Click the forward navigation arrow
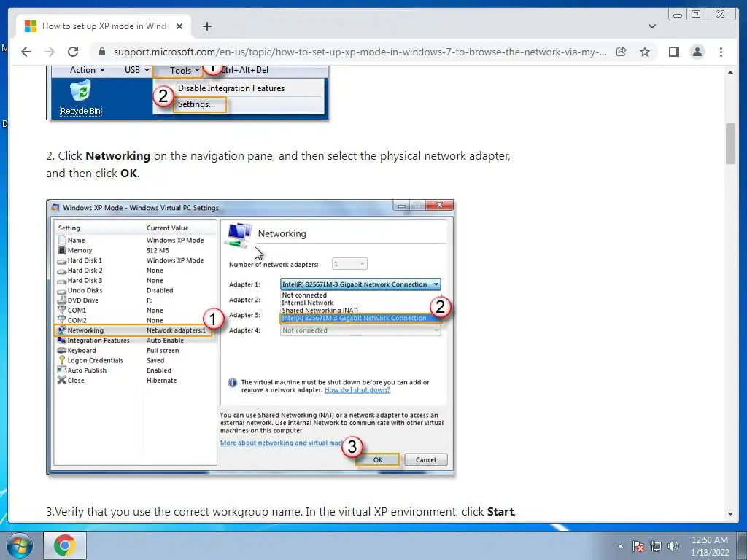The image size is (747, 560). coord(50,52)
